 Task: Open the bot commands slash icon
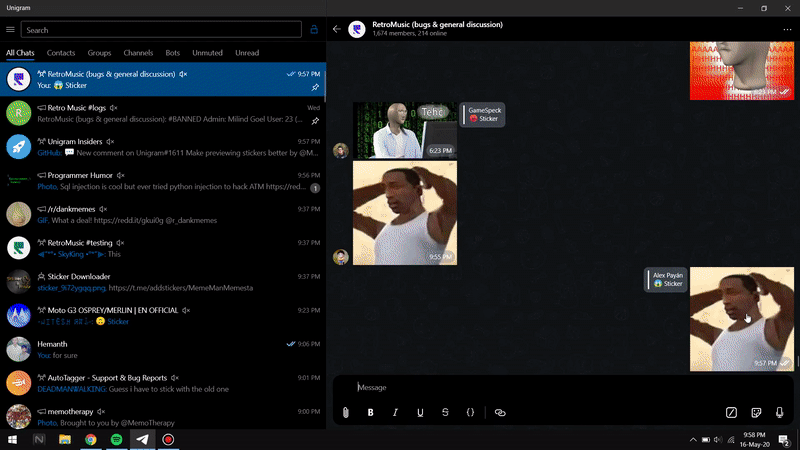(x=731, y=412)
